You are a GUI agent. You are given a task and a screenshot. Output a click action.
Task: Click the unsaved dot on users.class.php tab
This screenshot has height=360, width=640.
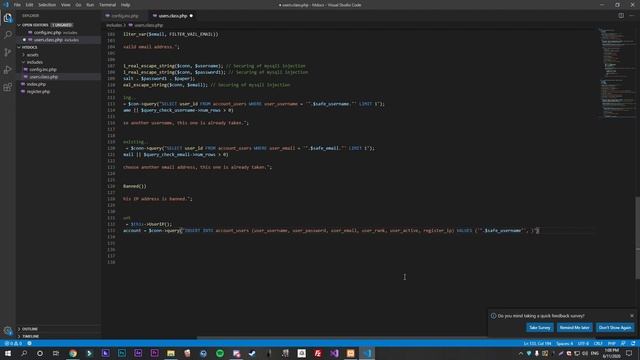click(191, 16)
